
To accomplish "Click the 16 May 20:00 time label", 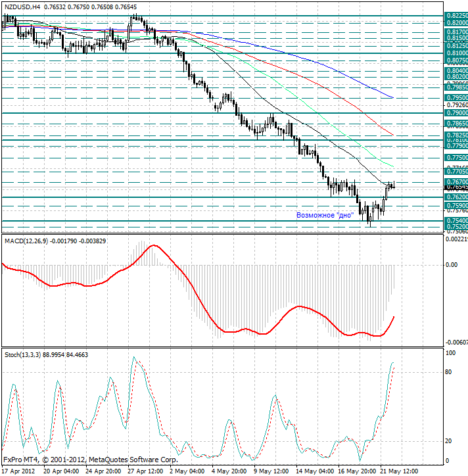I will tap(356, 471).
